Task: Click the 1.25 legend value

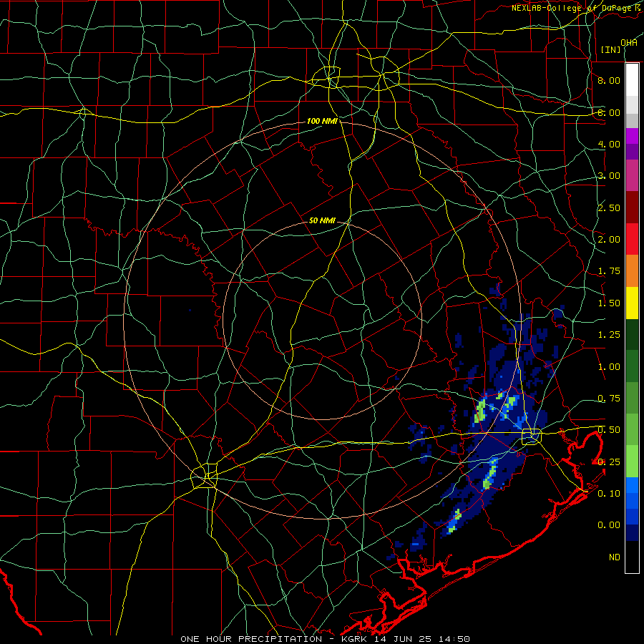Action: [609, 335]
